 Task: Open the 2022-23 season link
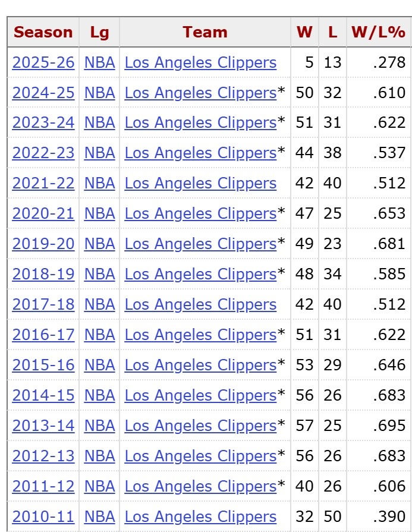point(43,153)
